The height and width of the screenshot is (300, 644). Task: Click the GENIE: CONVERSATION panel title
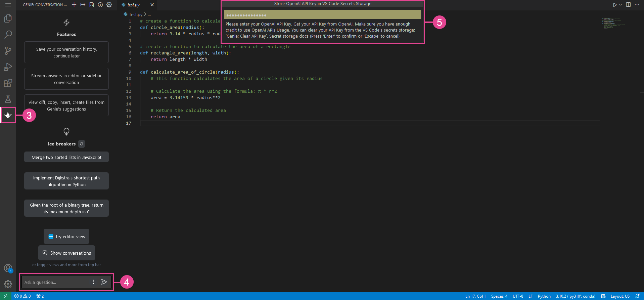[x=45, y=5]
